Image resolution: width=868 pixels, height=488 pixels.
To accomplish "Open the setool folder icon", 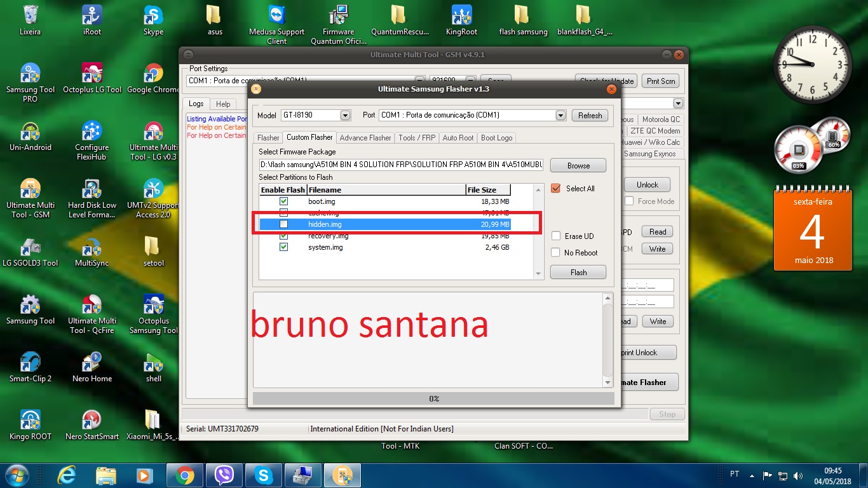I will (x=153, y=251).
